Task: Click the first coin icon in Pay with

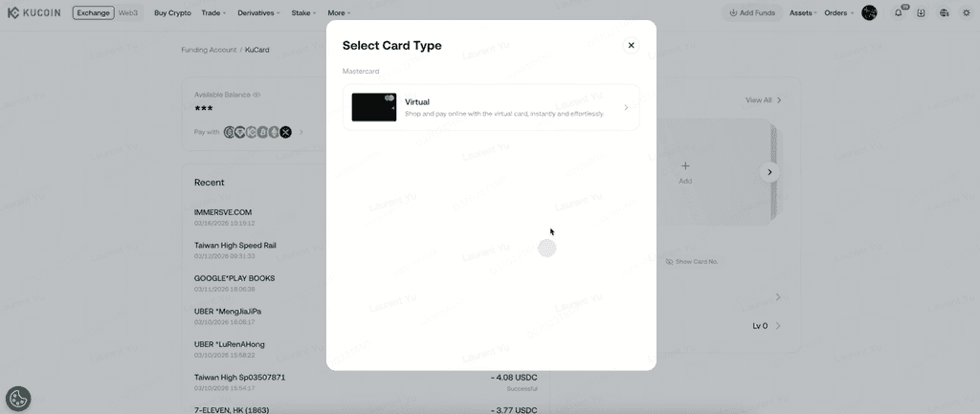Action: pos(230,132)
